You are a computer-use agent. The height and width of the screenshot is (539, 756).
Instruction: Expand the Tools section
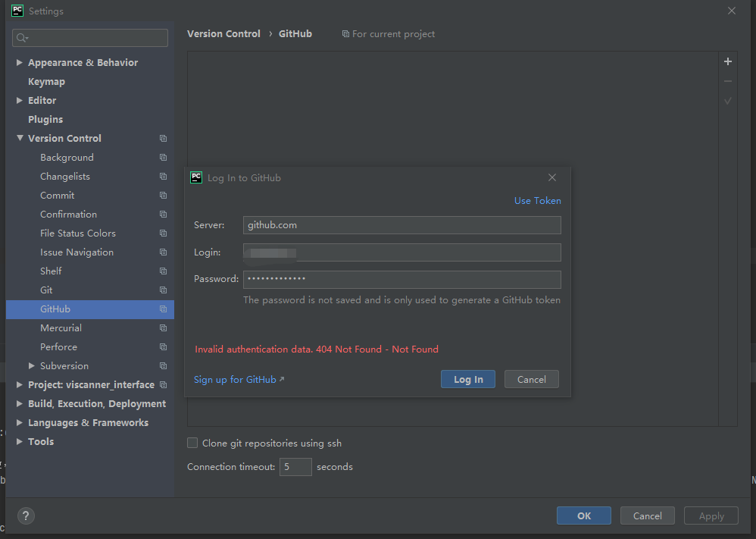pyautogui.click(x=19, y=441)
